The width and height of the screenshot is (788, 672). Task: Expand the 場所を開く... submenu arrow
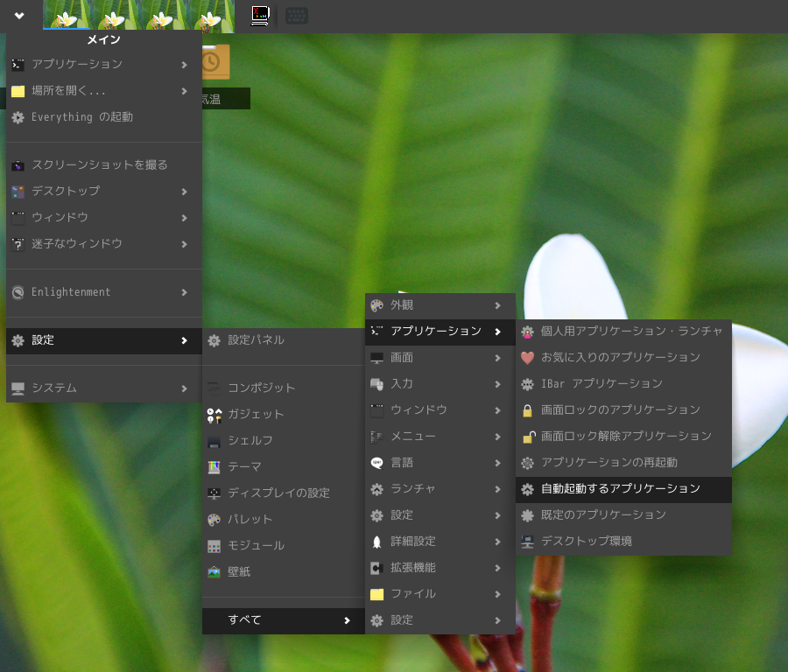point(185,91)
